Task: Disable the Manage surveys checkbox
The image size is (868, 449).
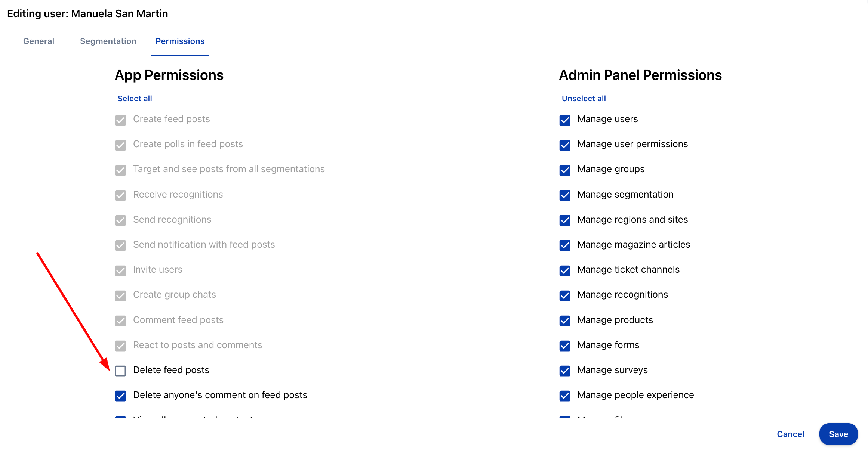Action: [564, 371]
